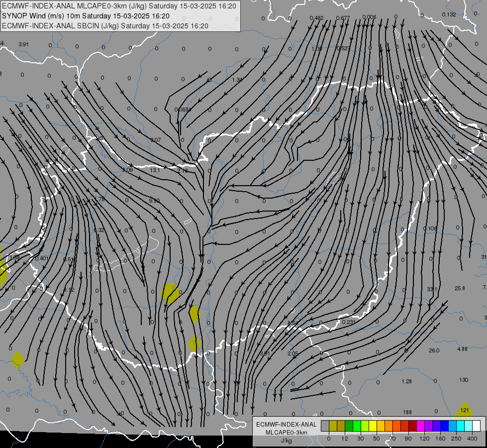
Task: Click legend scale value 250
Action: (x=456, y=439)
